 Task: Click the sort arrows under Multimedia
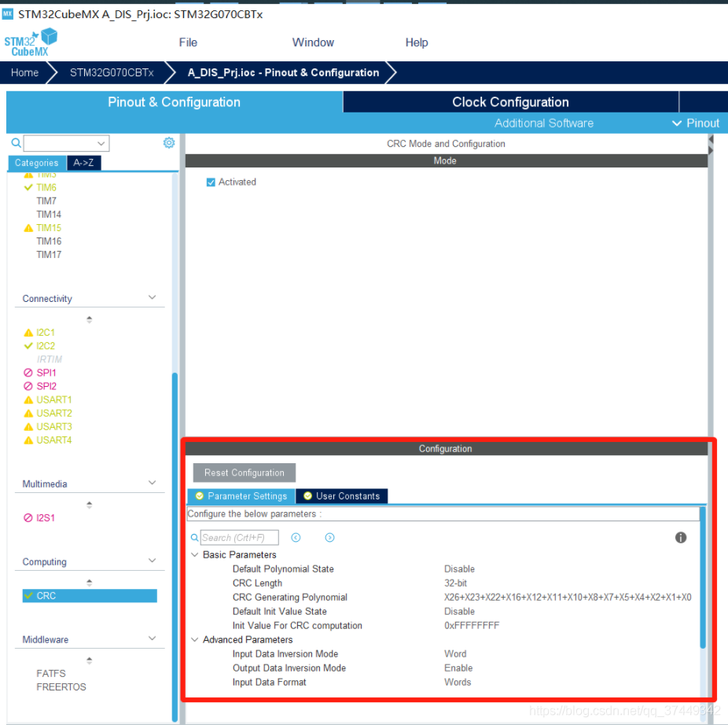[x=89, y=505]
